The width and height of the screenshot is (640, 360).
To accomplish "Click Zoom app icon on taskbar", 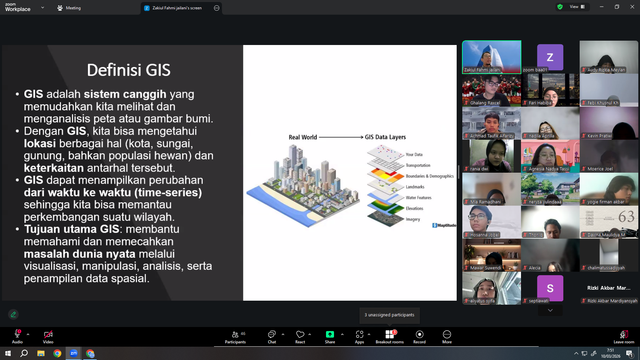I will pos(73,353).
